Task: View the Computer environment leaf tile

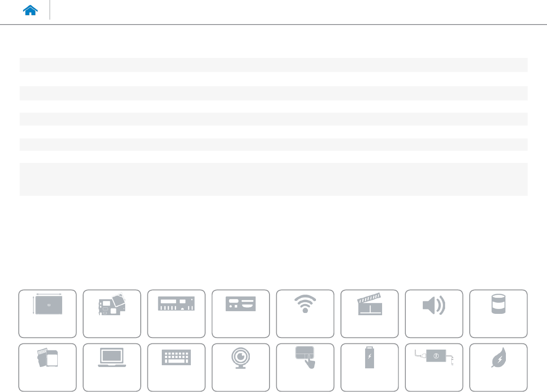Action: tap(498, 367)
